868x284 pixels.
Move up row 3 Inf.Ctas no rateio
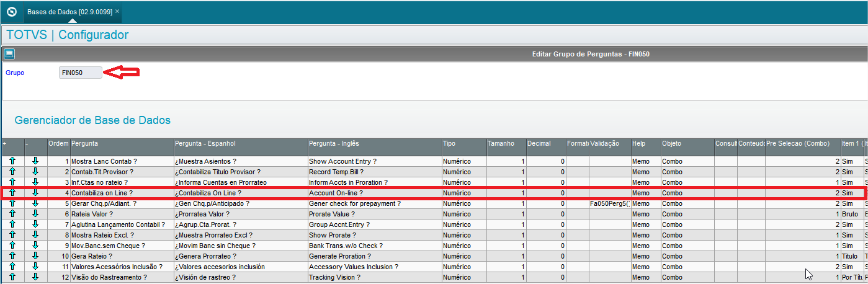(12, 182)
